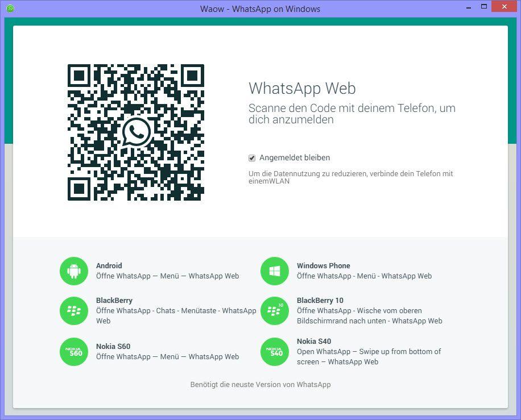The height and width of the screenshot is (420, 521).
Task: Maximize the Waow window
Action: coord(484,7)
